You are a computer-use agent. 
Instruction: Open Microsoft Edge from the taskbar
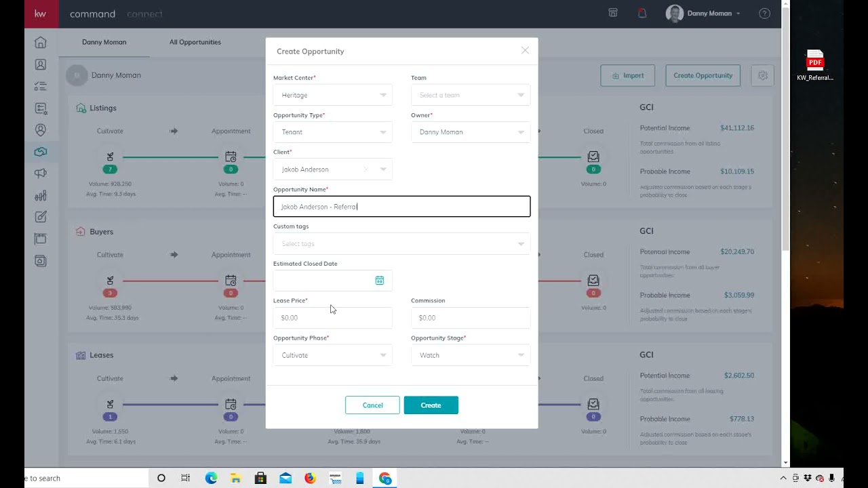click(x=211, y=478)
